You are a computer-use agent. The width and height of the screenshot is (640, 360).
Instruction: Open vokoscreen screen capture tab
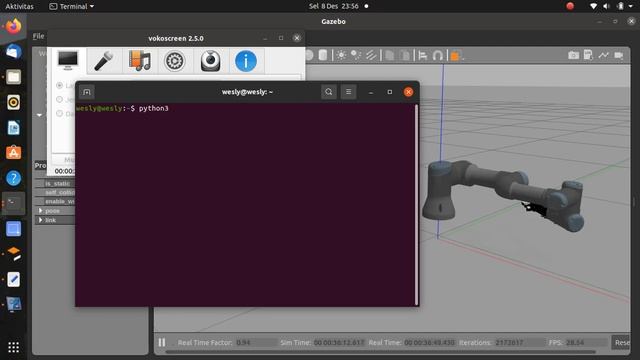67,60
